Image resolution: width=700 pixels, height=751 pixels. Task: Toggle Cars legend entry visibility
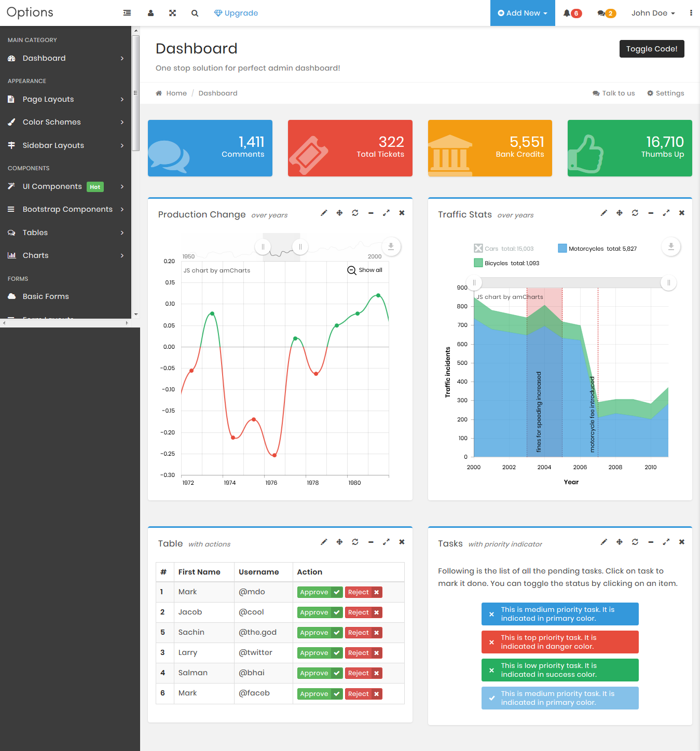(x=503, y=249)
